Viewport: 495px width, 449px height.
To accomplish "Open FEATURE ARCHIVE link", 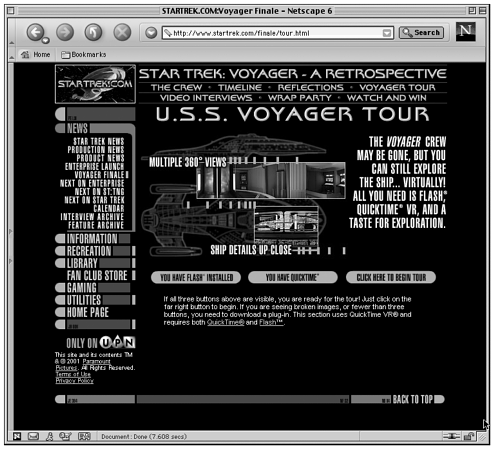I will 96,225.
